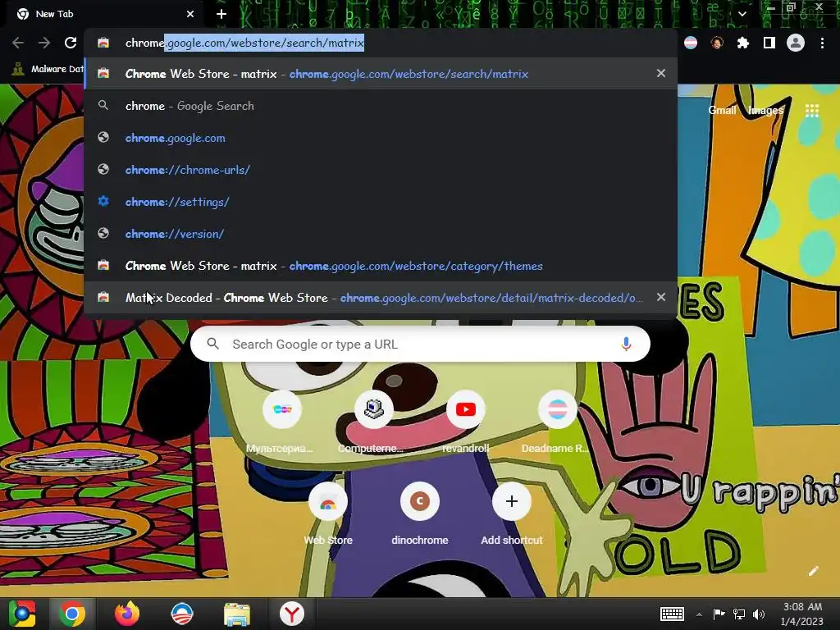840x630 pixels.
Task: Open the Start button in the taskbar
Action: (x=22, y=614)
